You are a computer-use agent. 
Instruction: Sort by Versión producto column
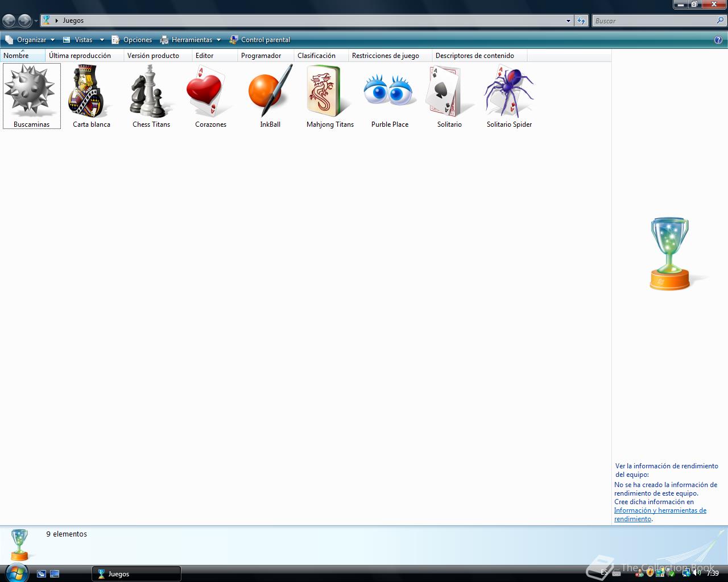tap(158, 56)
